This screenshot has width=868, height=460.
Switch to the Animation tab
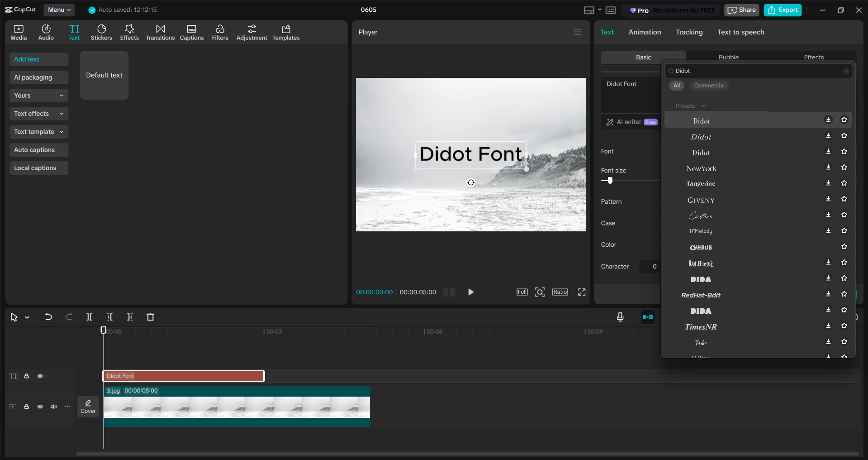tap(644, 32)
